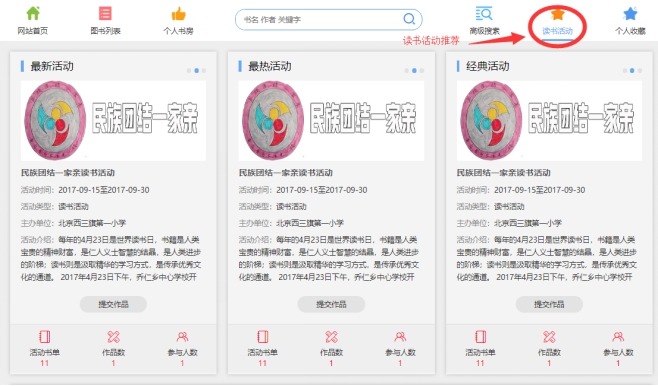658x386 pixels.
Task: Select last carousel dot in 最新活动 card
Action: point(204,70)
